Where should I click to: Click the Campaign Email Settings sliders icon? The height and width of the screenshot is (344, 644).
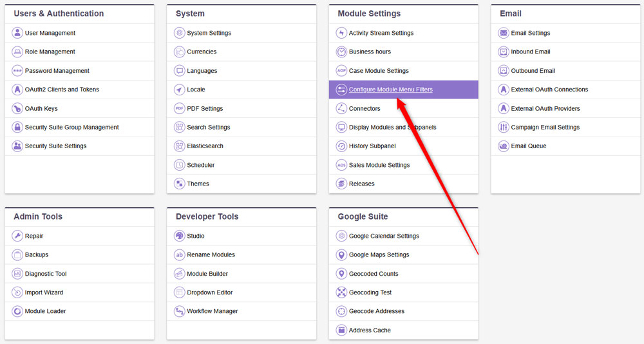[x=504, y=128]
